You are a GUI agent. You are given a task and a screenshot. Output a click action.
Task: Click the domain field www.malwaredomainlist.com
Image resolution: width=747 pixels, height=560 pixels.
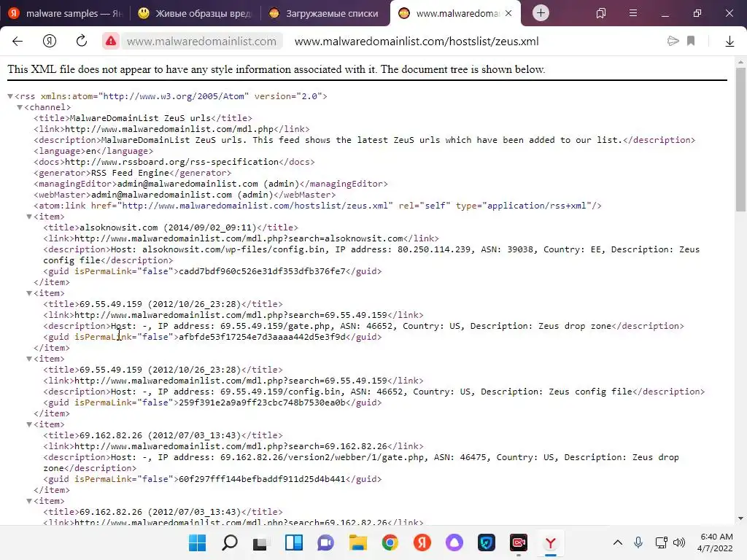click(201, 42)
